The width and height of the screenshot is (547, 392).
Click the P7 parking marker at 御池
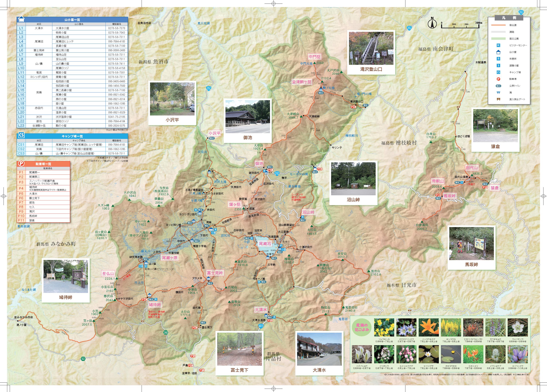[270, 170]
